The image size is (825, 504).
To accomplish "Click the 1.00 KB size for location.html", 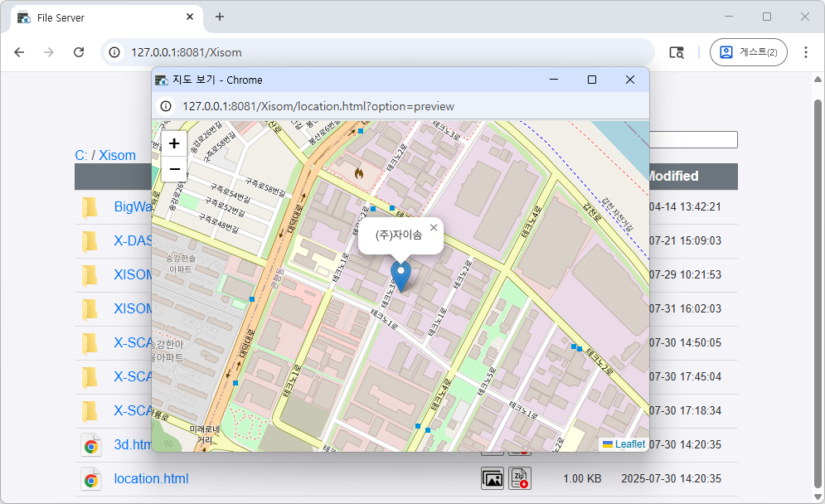I will coord(582,479).
